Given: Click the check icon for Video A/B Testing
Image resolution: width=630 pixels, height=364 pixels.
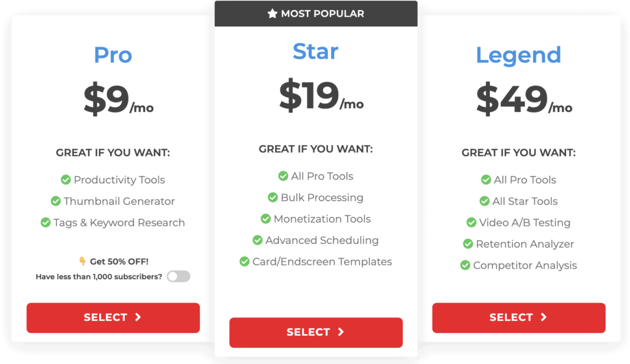Looking at the screenshot, I should click(x=471, y=222).
